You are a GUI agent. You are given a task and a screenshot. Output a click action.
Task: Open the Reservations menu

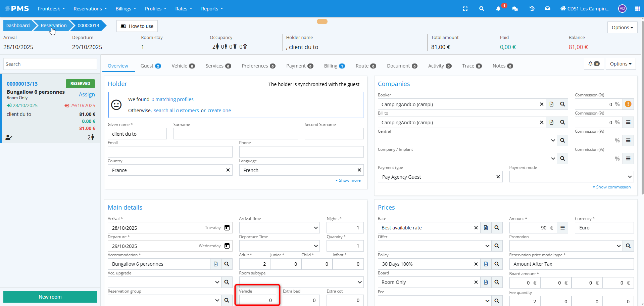(x=90, y=9)
